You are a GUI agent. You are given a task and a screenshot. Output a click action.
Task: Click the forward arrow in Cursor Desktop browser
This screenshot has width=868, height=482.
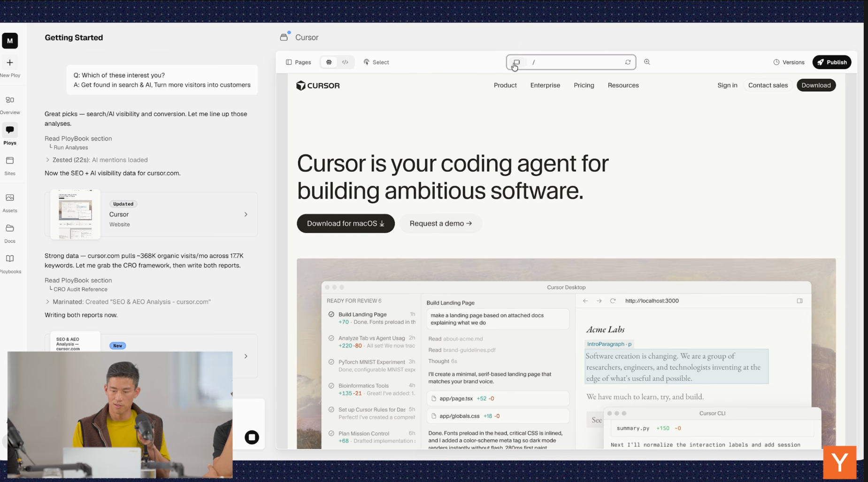[x=599, y=301]
